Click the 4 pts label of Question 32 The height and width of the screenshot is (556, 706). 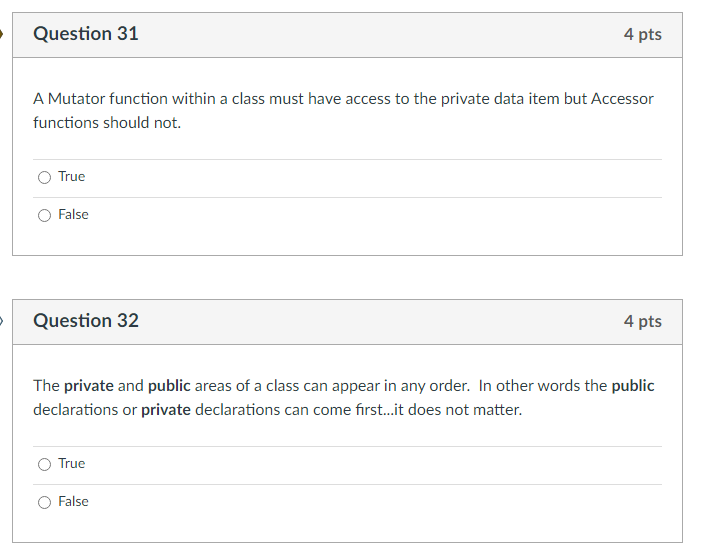643,321
